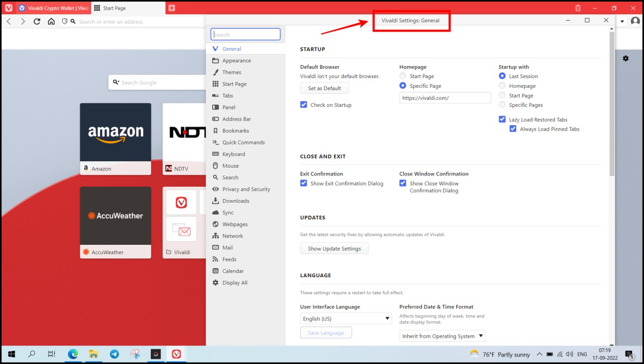Image resolution: width=644 pixels, height=364 pixels.
Task: Choose Specific Pages under Startup with
Action: pyautogui.click(x=502, y=105)
